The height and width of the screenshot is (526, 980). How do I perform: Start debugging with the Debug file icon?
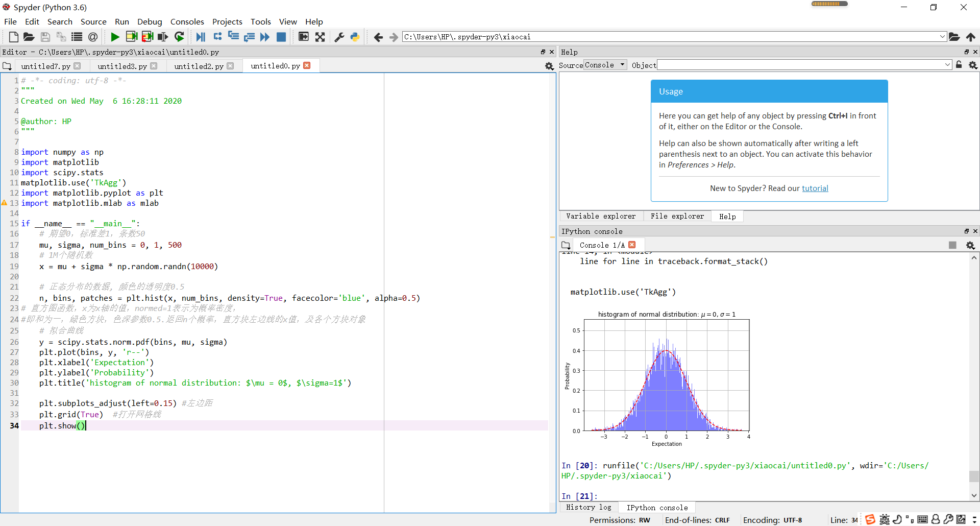[x=201, y=37]
